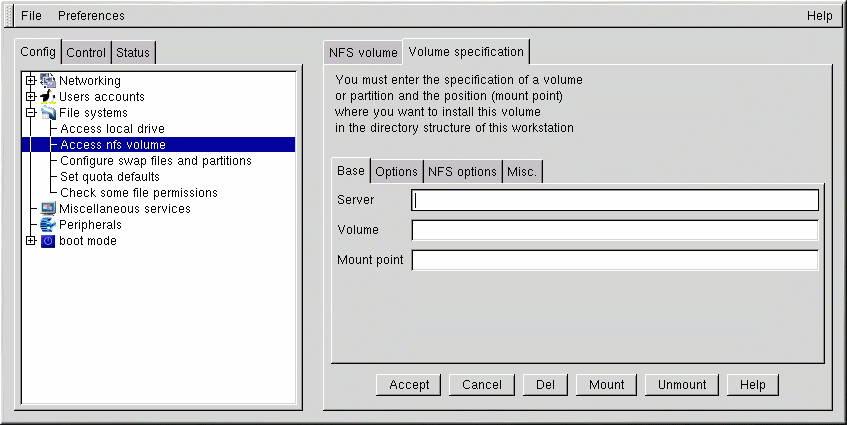Switch to the NFS options tab

point(462,172)
